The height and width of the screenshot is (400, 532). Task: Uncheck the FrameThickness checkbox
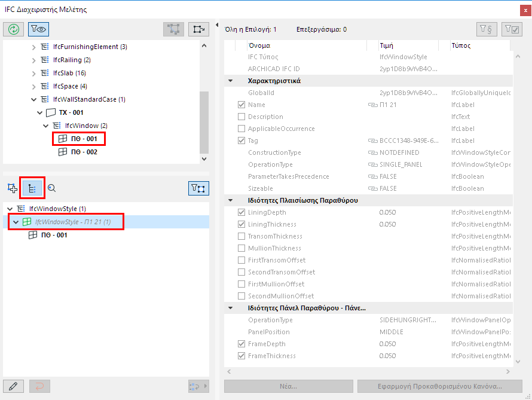tap(241, 356)
